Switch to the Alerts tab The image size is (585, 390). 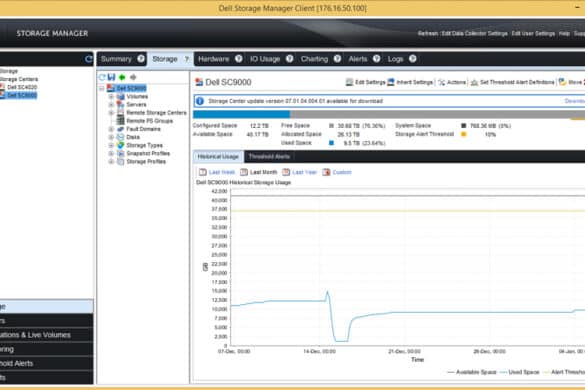358,59
